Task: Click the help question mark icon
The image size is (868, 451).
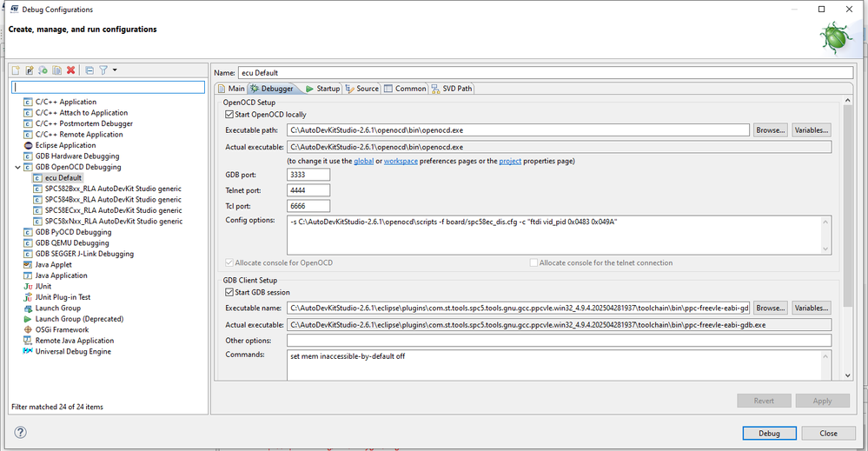Action: coord(21,432)
